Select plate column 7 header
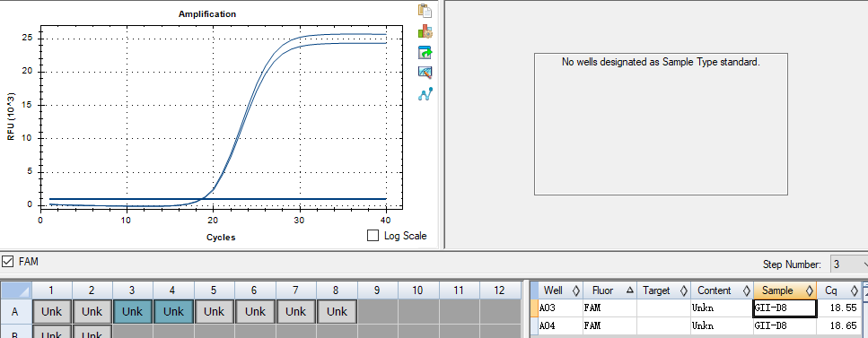This screenshot has width=868, height=338. point(296,290)
